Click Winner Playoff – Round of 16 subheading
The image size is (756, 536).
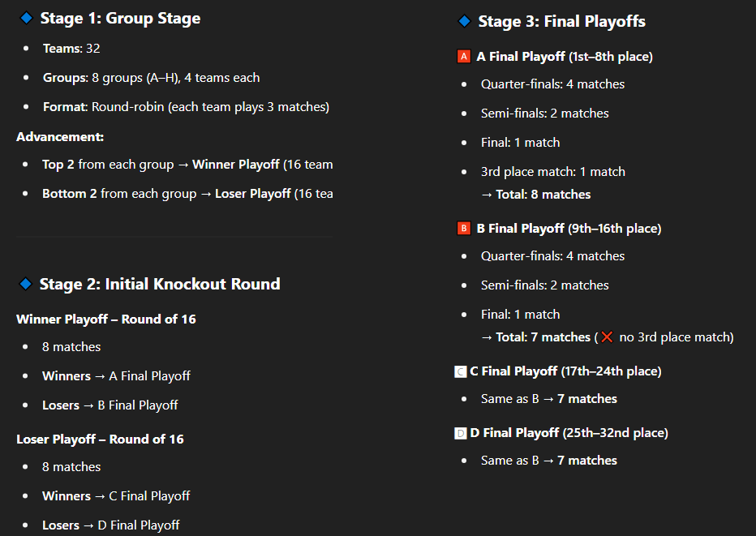106,319
